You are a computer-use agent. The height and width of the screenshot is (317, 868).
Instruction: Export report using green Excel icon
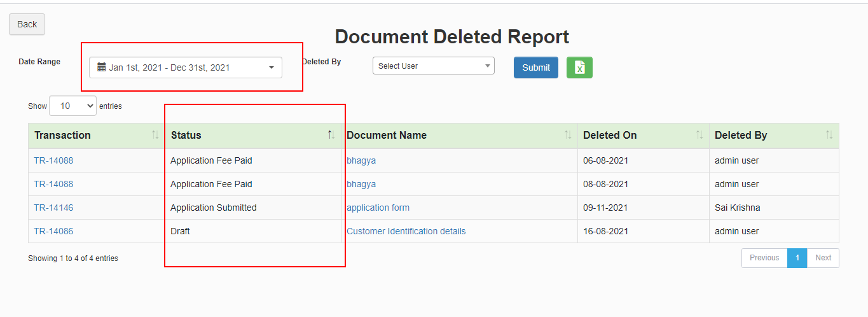point(579,67)
